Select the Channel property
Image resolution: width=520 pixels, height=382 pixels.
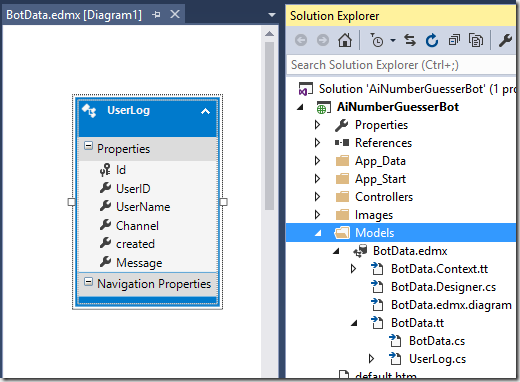pyautogui.click(x=137, y=226)
